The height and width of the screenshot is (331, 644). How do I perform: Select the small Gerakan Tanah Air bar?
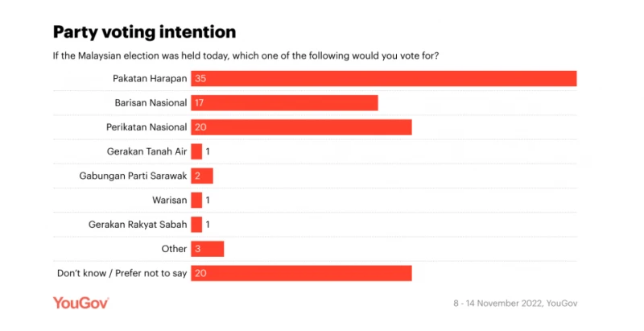[196, 151]
